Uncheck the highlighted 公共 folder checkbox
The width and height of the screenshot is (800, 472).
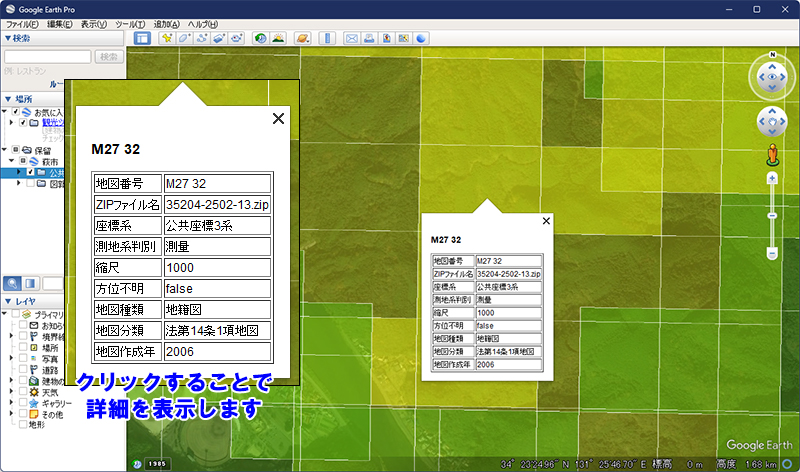pyautogui.click(x=31, y=172)
